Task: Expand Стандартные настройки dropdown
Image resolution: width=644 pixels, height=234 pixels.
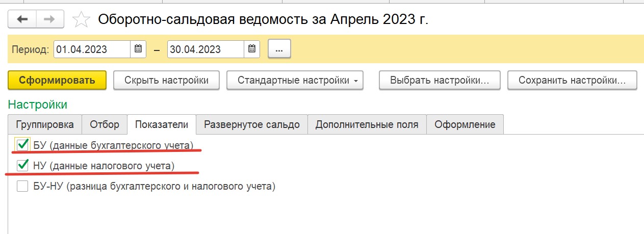Action: (295, 80)
